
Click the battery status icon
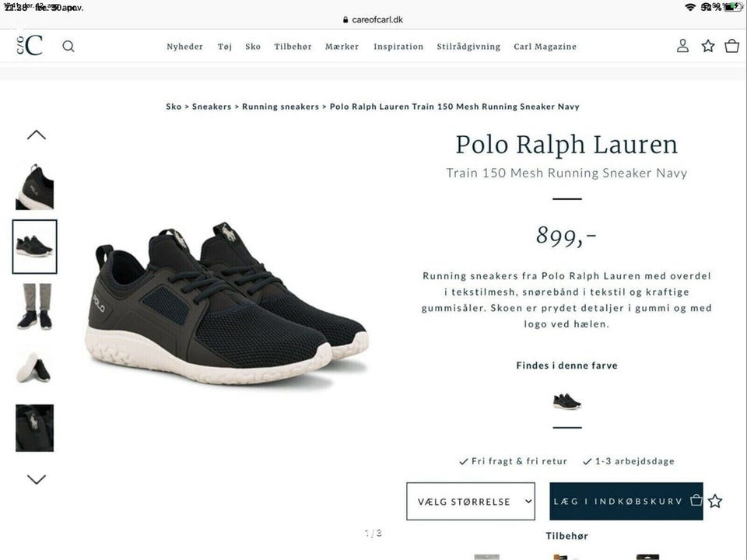pos(733,7)
